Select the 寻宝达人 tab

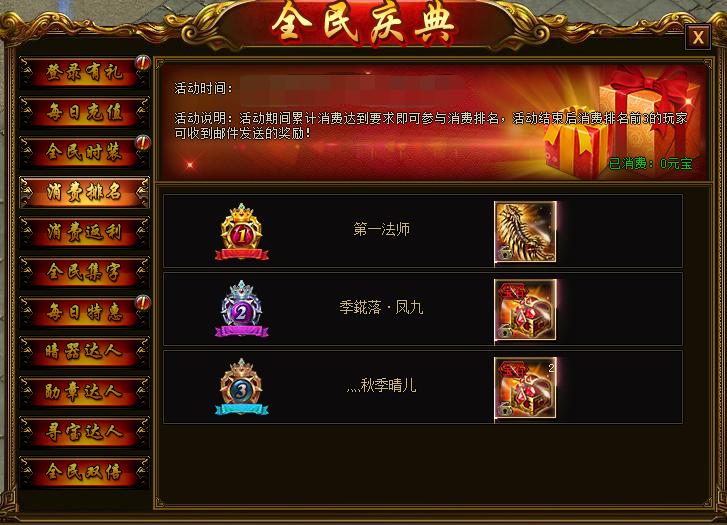tap(84, 432)
